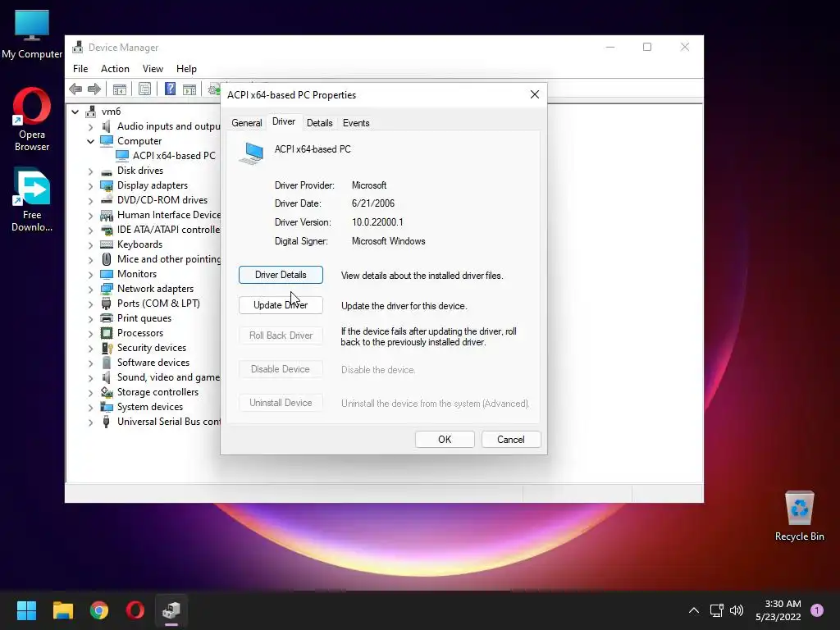Select IDE ATA/ATAPI controllers row
Screen dimensions: 840x630
point(168,230)
